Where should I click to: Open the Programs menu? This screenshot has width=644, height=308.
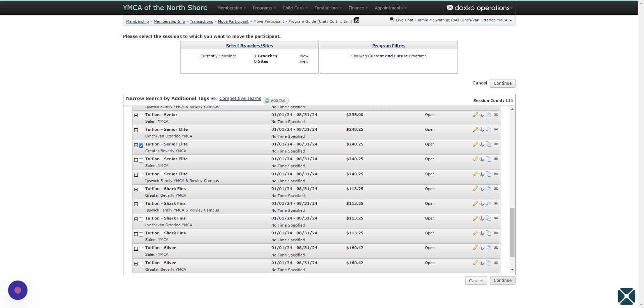264,8
